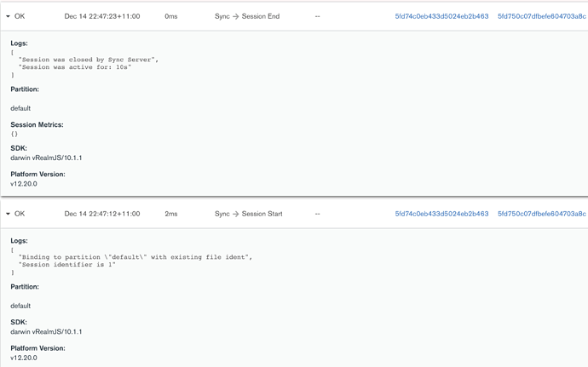Click Platform Version label in Session Start entry
Viewport: 588px width, 367px height.
point(37,348)
